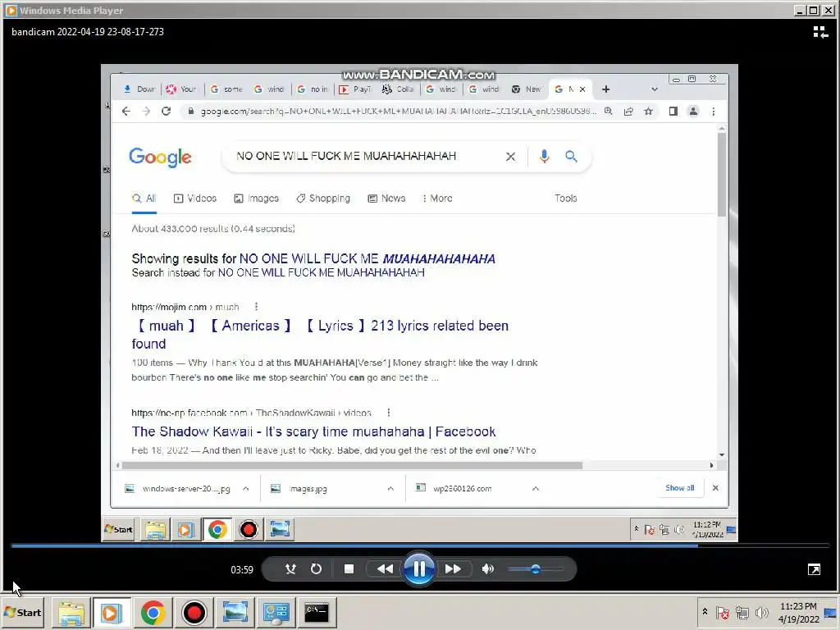Click the Windows Media Player title bar icon
Image resolution: width=840 pixels, height=630 pixels.
click(x=11, y=10)
